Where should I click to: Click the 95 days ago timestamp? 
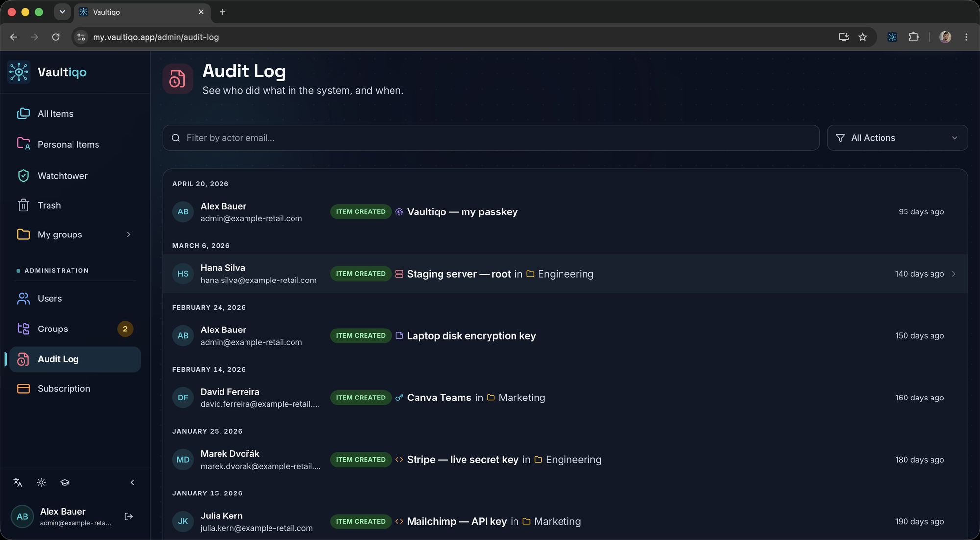921,212
